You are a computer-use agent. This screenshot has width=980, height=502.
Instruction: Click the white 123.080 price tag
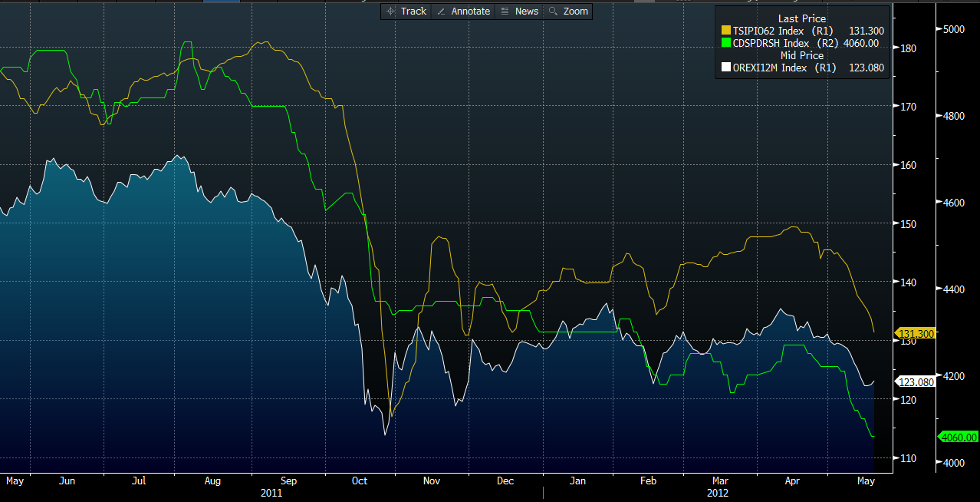[x=916, y=381]
